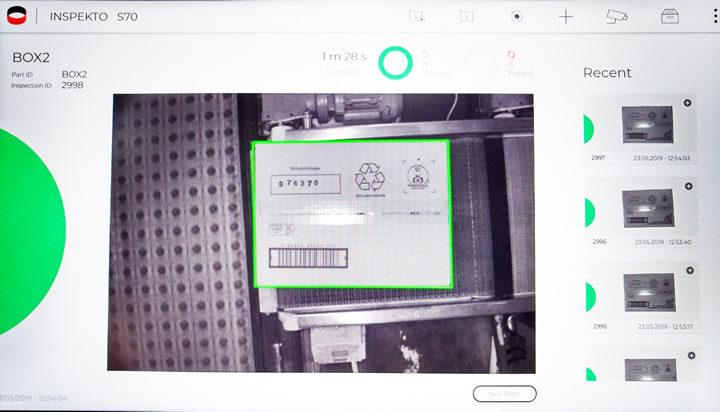Click the plus icon to add new
The width and height of the screenshot is (720, 412).
[566, 17]
